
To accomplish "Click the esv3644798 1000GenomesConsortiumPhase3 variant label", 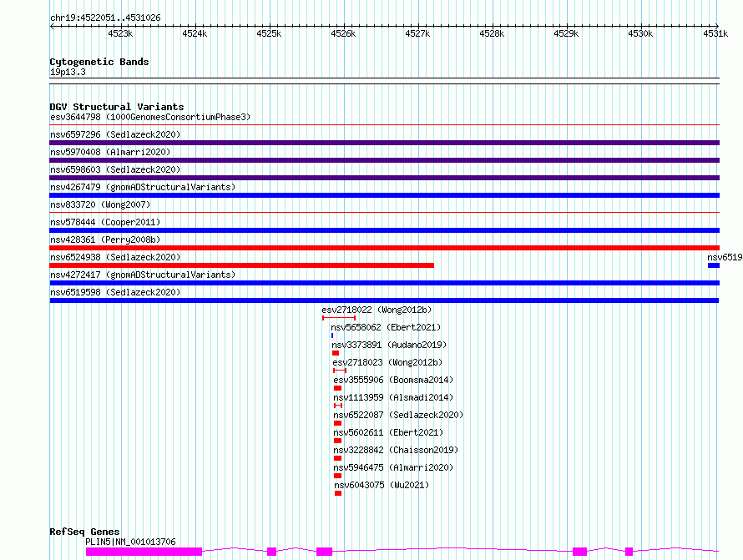I will [150, 117].
